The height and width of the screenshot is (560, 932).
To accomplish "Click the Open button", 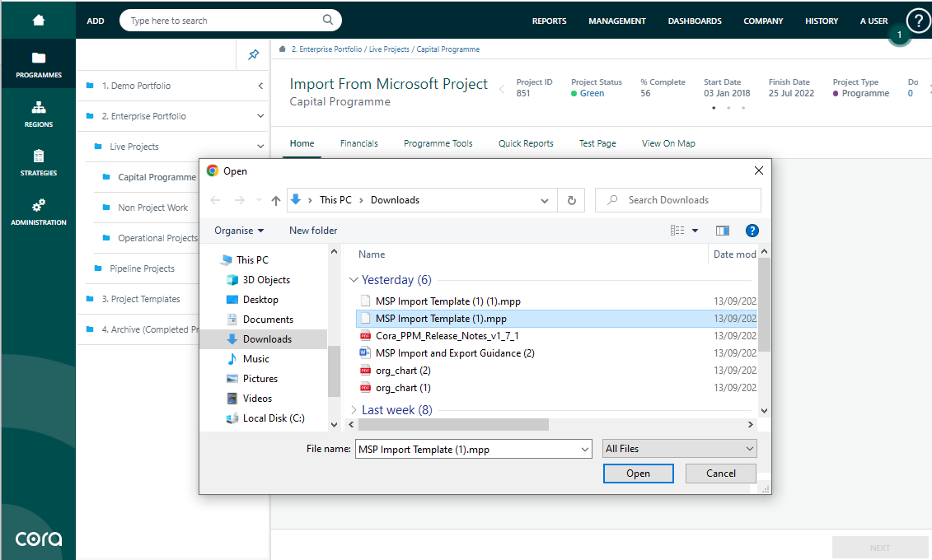I will pos(638,474).
